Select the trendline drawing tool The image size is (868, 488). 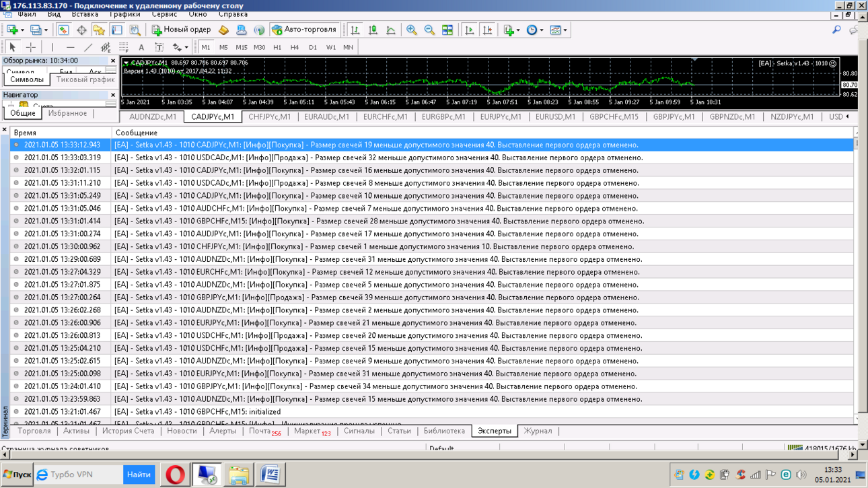[x=88, y=47]
